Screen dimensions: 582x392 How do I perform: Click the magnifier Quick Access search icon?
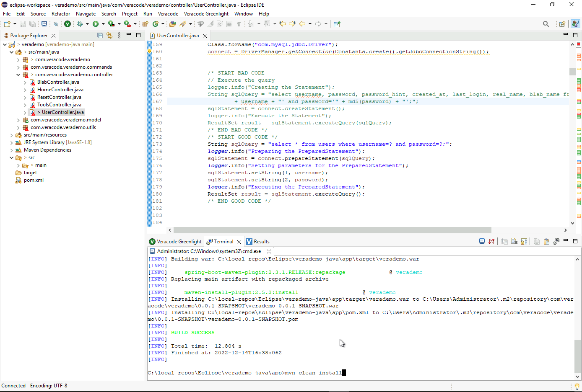coord(546,24)
